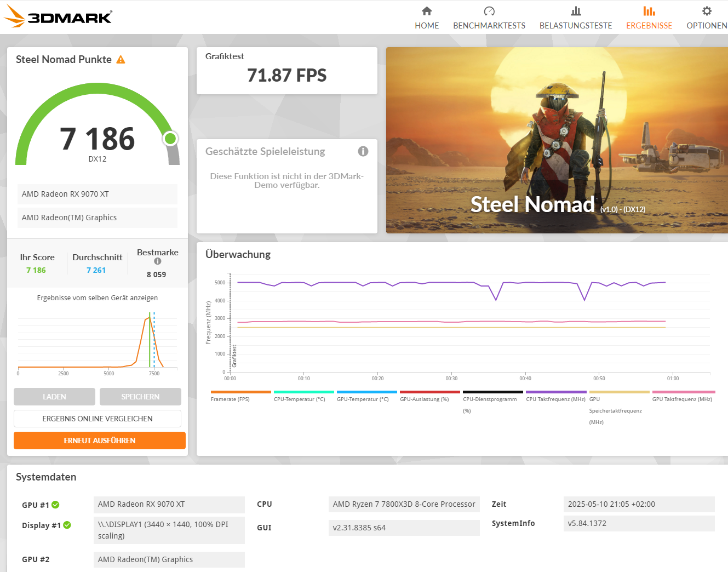
Task: Click the SystemInfo version v5.84.1372
Action: pos(639,523)
